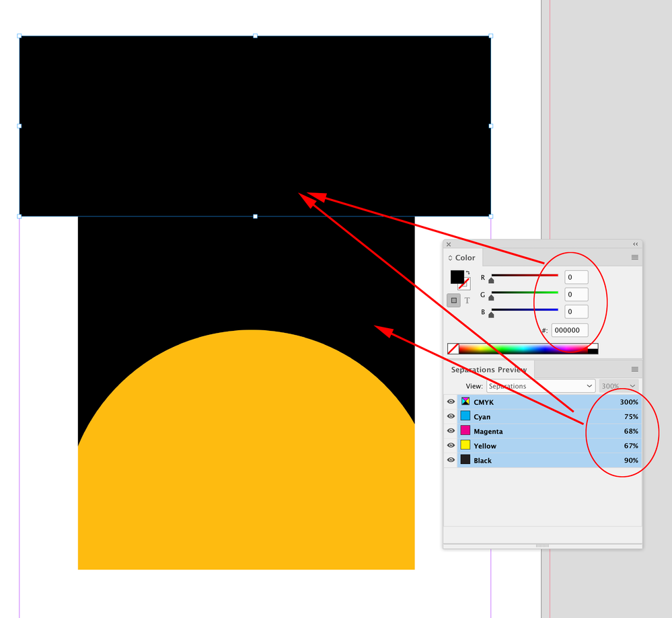Screen dimensions: 672x618
Task: Open the Separations Preview panel menu icon
Action: (x=634, y=370)
